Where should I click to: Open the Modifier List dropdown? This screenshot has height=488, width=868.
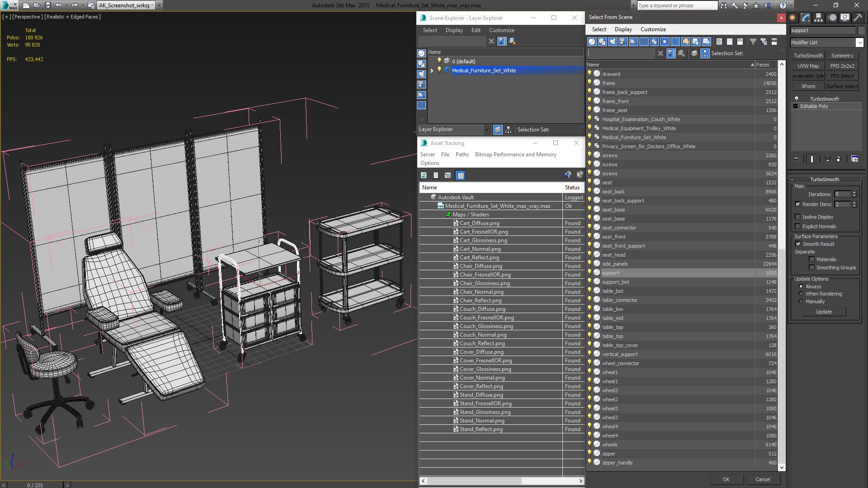(x=859, y=42)
